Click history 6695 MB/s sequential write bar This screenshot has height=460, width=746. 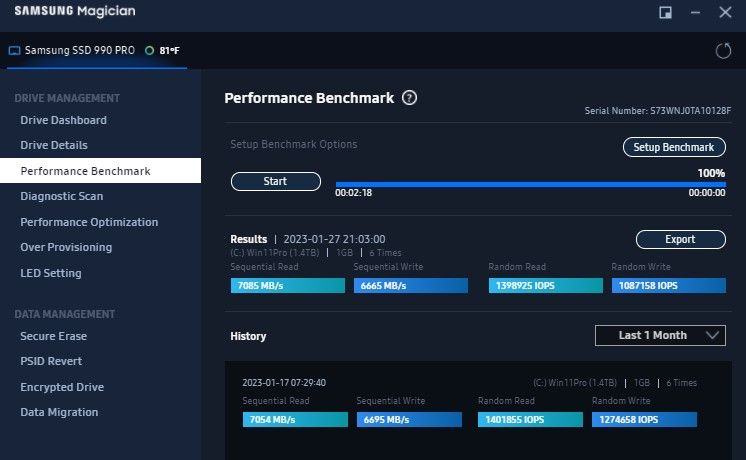point(409,420)
